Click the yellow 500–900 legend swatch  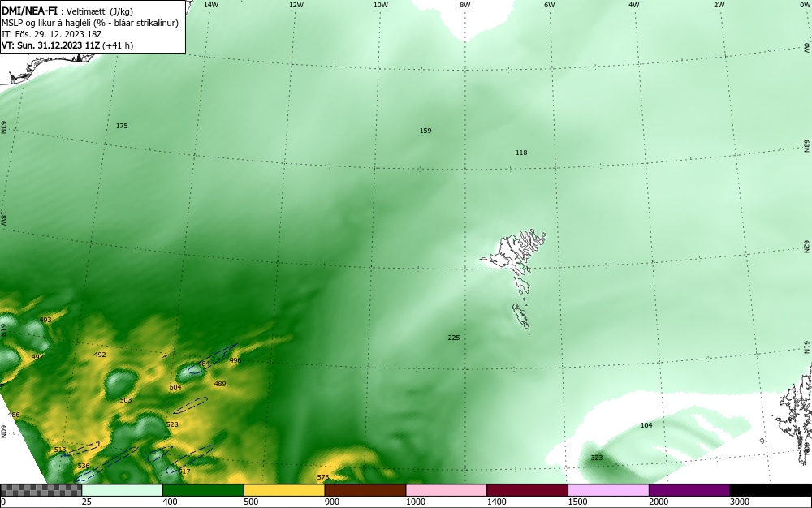(284, 490)
